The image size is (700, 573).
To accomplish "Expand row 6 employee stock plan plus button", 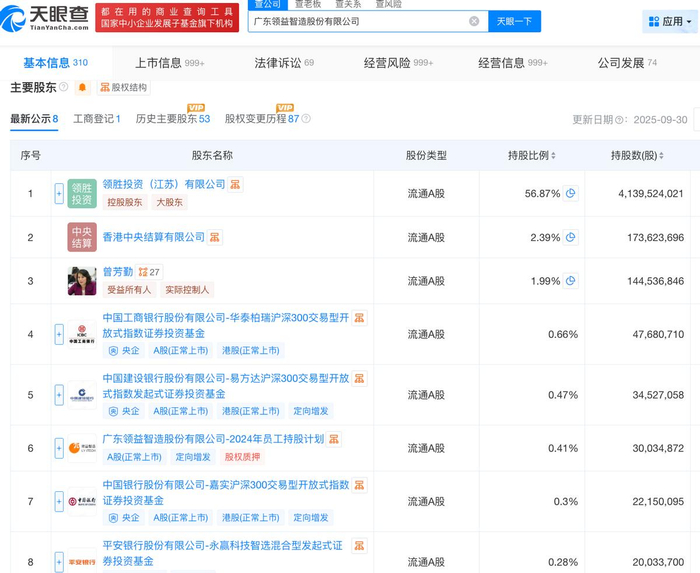I will pyautogui.click(x=59, y=448).
